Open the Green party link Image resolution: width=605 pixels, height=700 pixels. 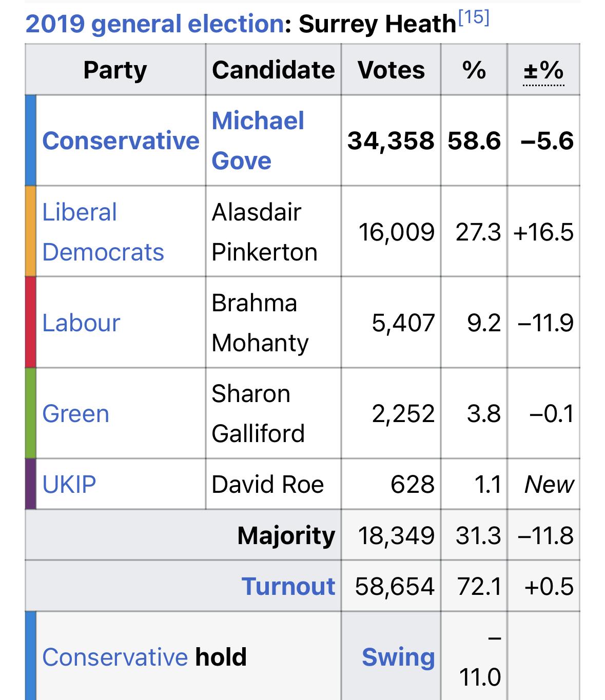[75, 414]
